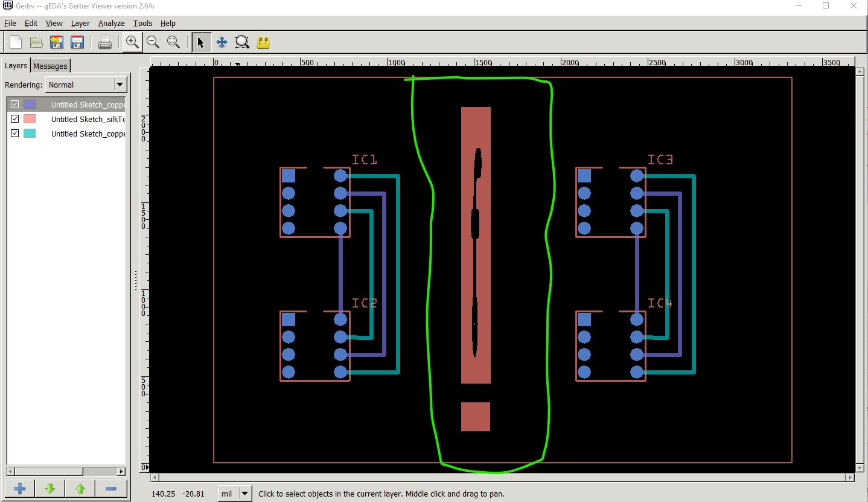Select the pointer selection tool

pyautogui.click(x=201, y=42)
